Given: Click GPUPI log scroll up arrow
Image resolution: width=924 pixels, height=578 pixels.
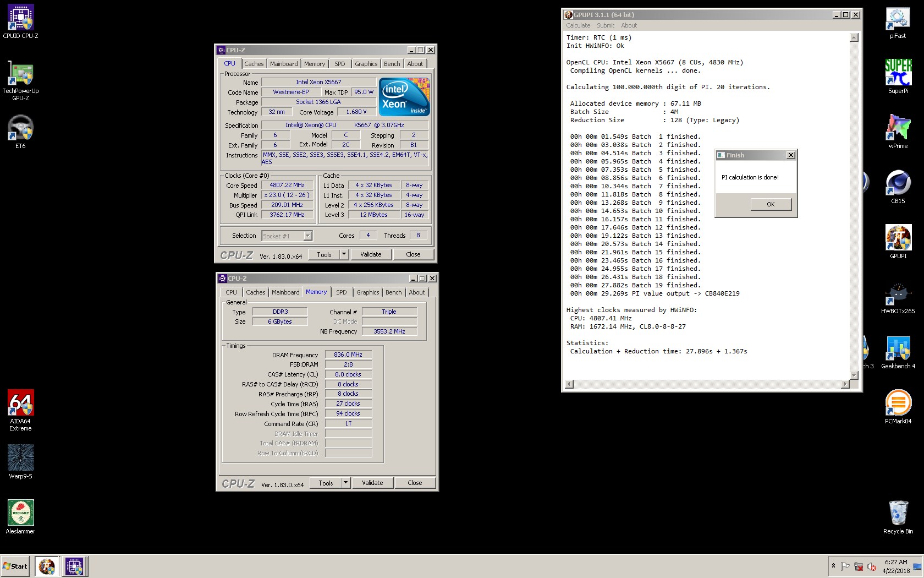Looking at the screenshot, I should (854, 37).
